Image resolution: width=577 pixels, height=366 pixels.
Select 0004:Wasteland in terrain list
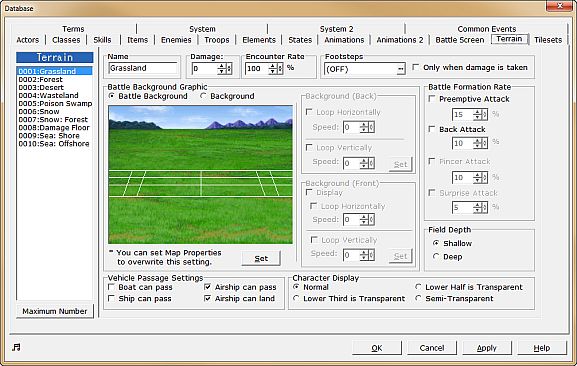[54, 96]
